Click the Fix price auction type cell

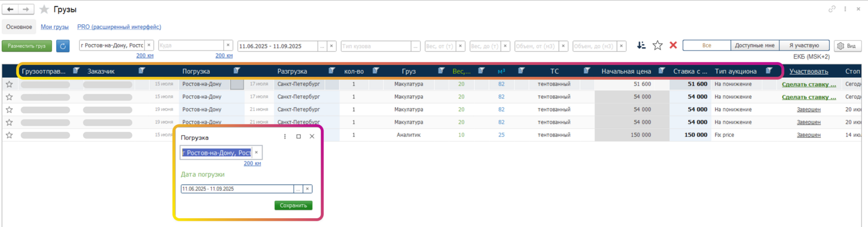tap(725, 135)
